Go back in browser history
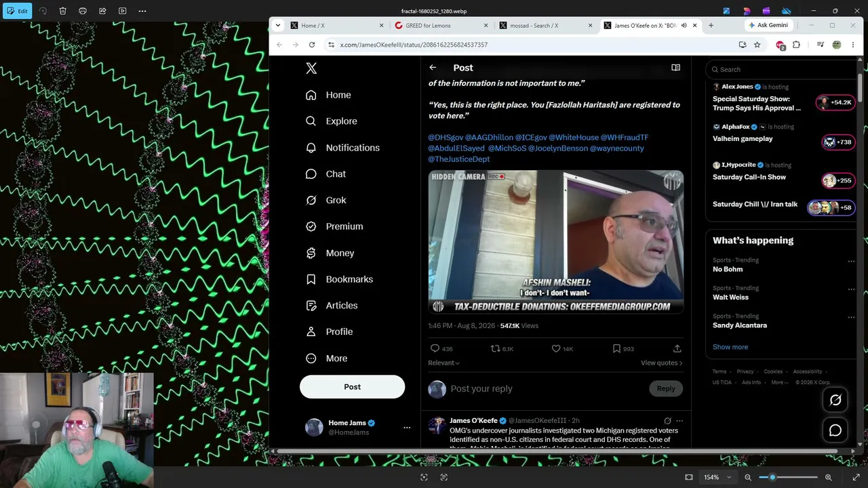Image resolution: width=868 pixels, height=488 pixels. point(279,45)
